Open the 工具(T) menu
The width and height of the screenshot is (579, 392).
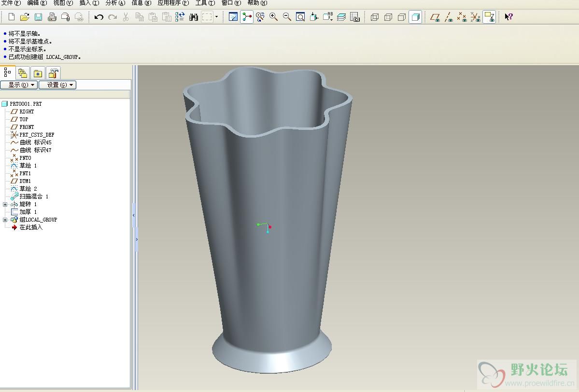coord(205,3)
